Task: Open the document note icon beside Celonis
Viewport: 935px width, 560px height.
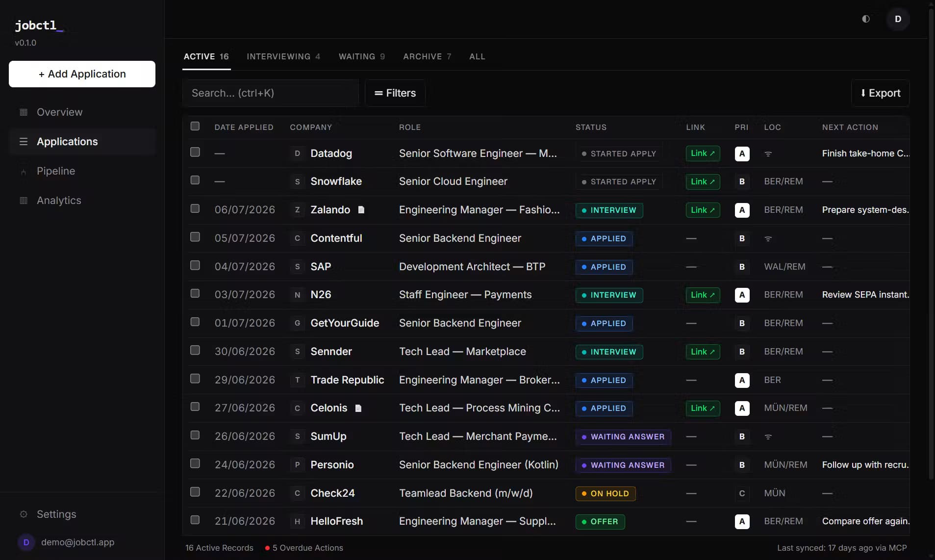Action: 358,408
